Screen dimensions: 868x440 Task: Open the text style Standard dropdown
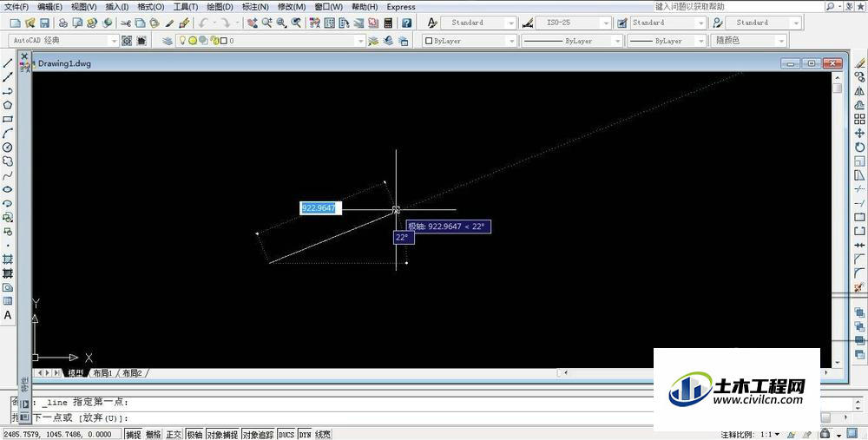click(511, 23)
